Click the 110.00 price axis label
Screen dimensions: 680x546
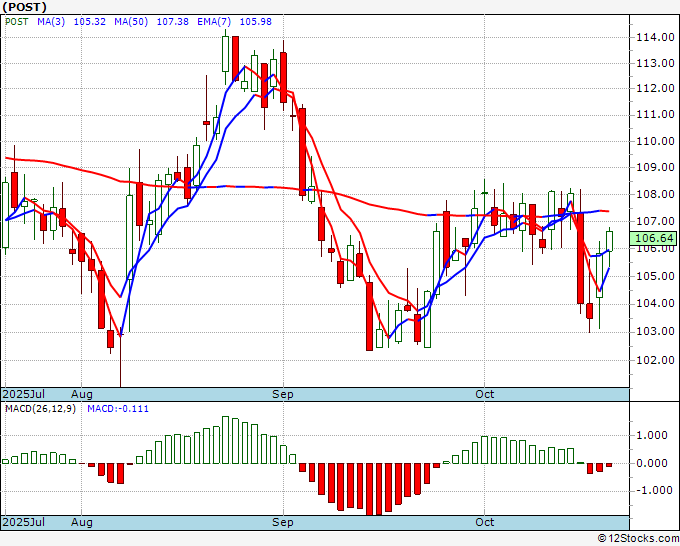point(655,141)
